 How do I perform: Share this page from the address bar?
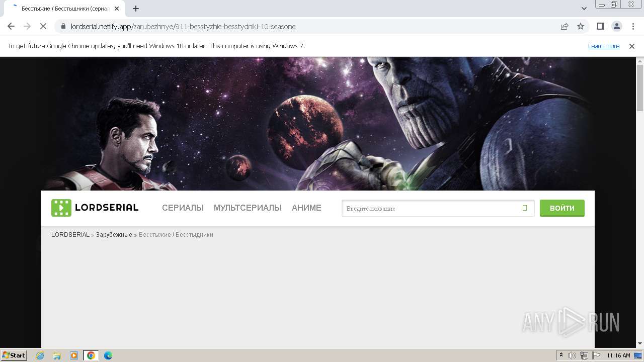tap(565, 27)
